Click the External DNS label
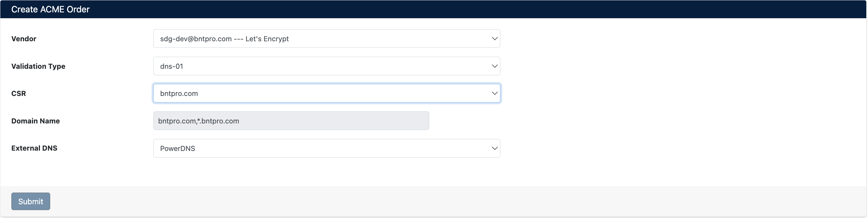Screen dimensions: 868x218 coord(34,148)
